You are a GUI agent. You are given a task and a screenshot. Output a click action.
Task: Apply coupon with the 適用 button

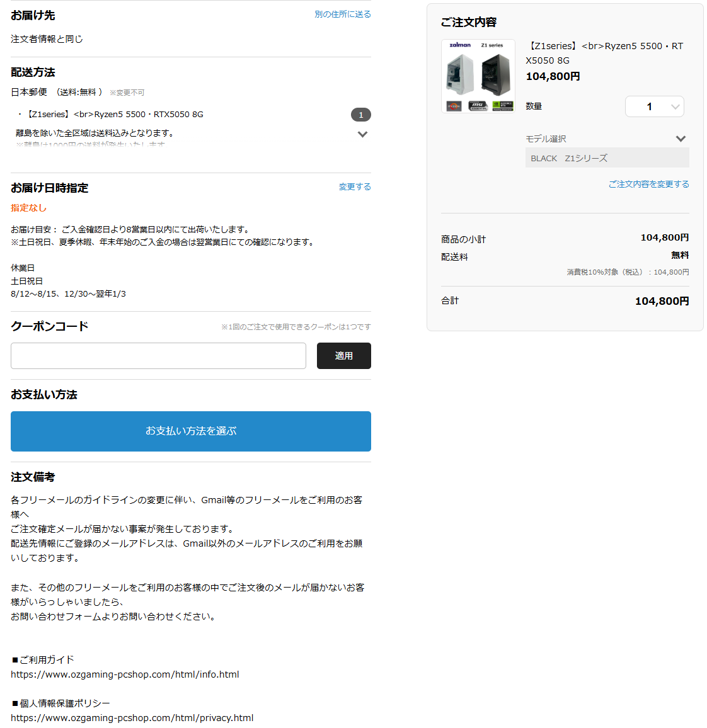tap(344, 356)
